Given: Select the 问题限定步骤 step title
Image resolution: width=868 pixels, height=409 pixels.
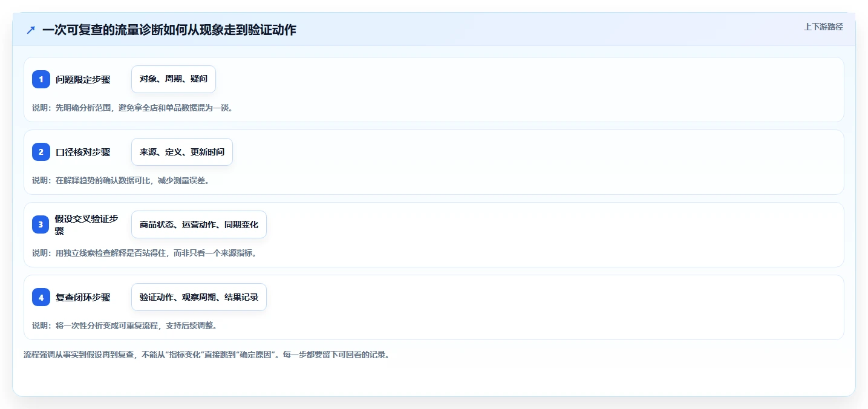Looking at the screenshot, I should tap(83, 79).
